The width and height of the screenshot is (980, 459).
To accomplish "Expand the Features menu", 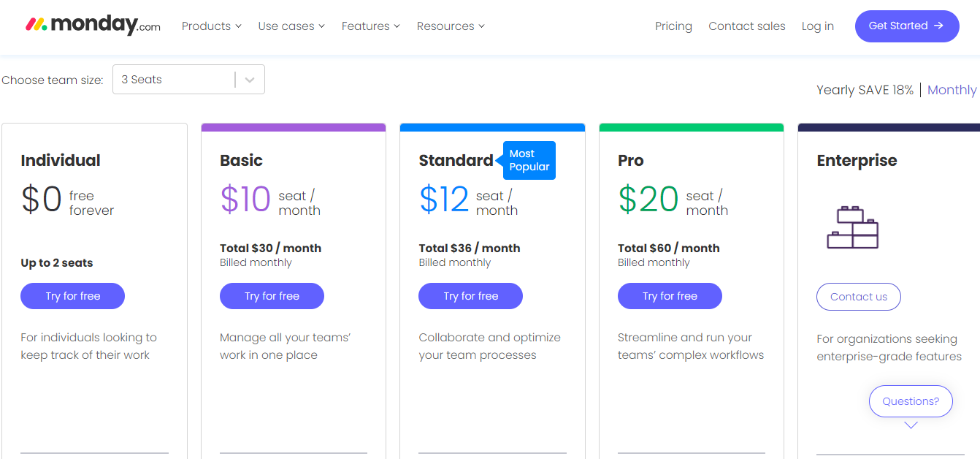I will (370, 26).
